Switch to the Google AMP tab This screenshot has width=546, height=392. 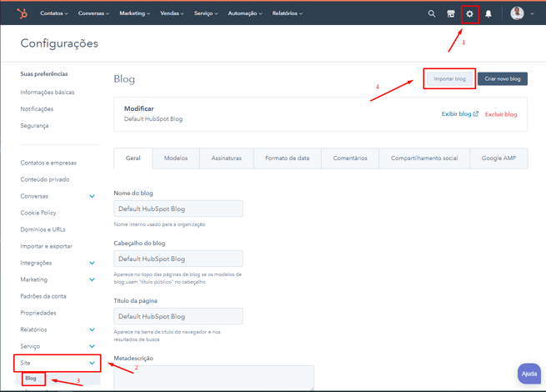(498, 158)
